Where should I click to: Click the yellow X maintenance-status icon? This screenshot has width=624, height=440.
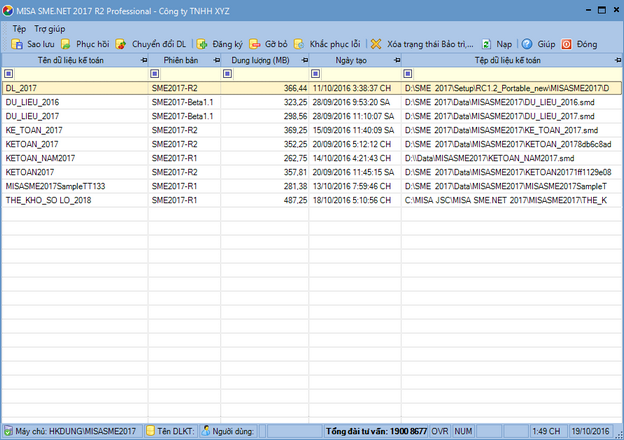376,44
